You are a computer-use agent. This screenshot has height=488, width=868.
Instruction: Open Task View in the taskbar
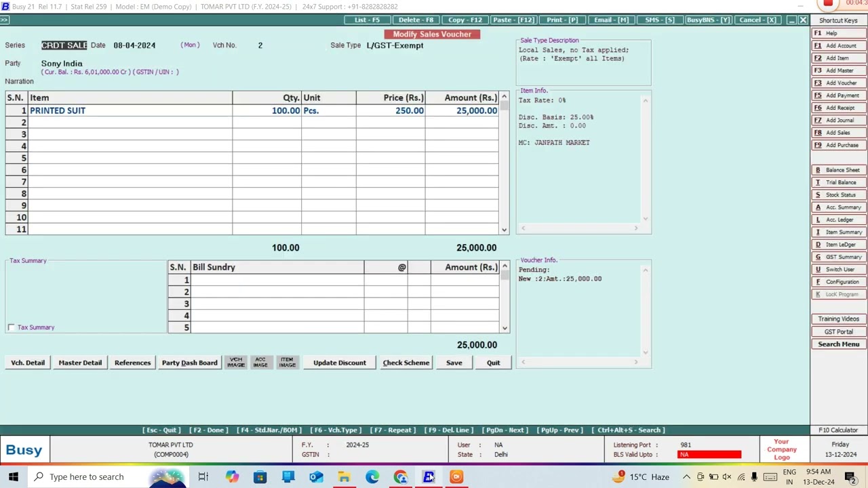(203, 476)
